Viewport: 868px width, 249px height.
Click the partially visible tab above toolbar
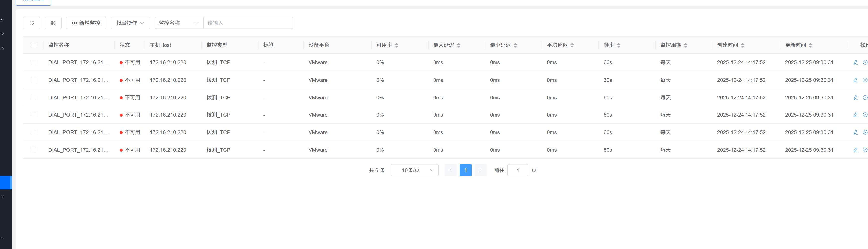click(33, 2)
